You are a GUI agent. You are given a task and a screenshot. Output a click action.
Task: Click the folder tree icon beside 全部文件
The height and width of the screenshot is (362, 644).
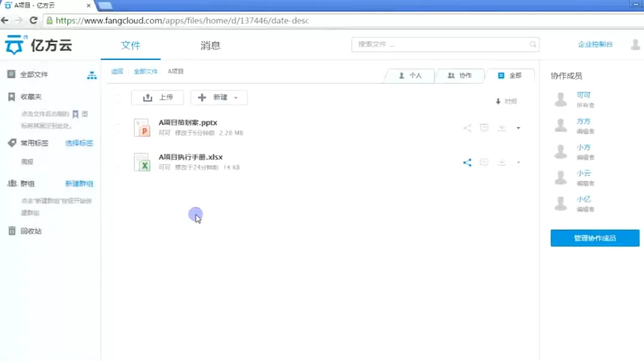[92, 75]
